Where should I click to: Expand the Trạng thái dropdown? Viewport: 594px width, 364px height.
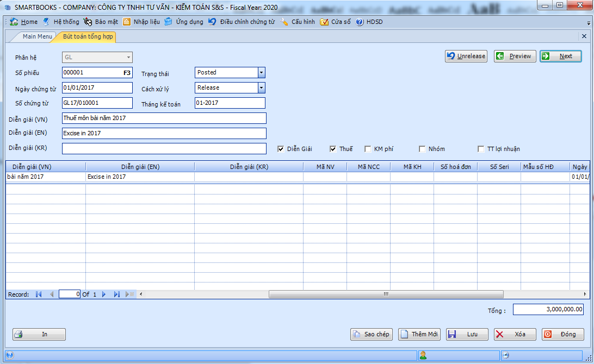(x=261, y=72)
